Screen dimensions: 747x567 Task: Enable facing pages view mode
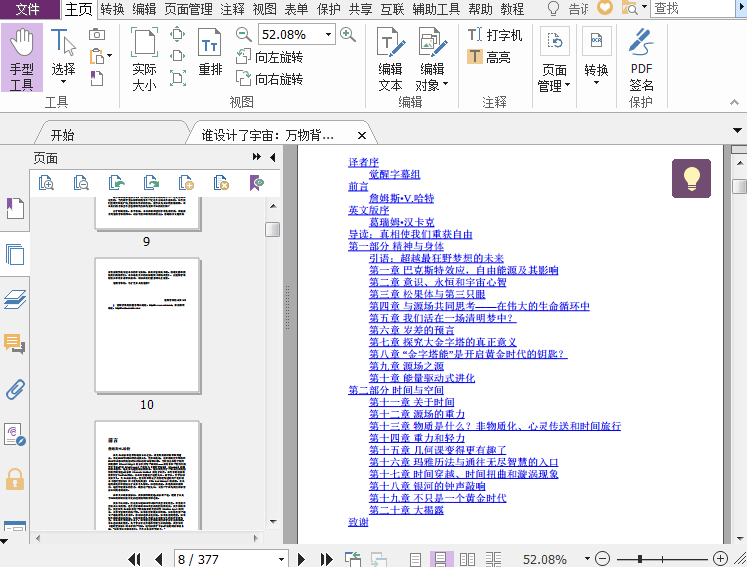point(467,559)
